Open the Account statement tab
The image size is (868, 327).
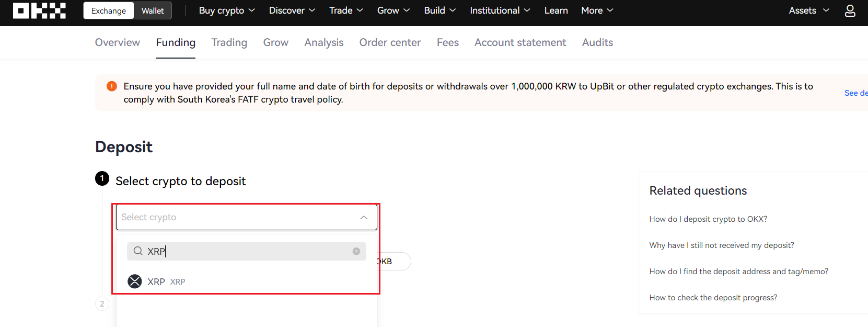click(x=520, y=42)
